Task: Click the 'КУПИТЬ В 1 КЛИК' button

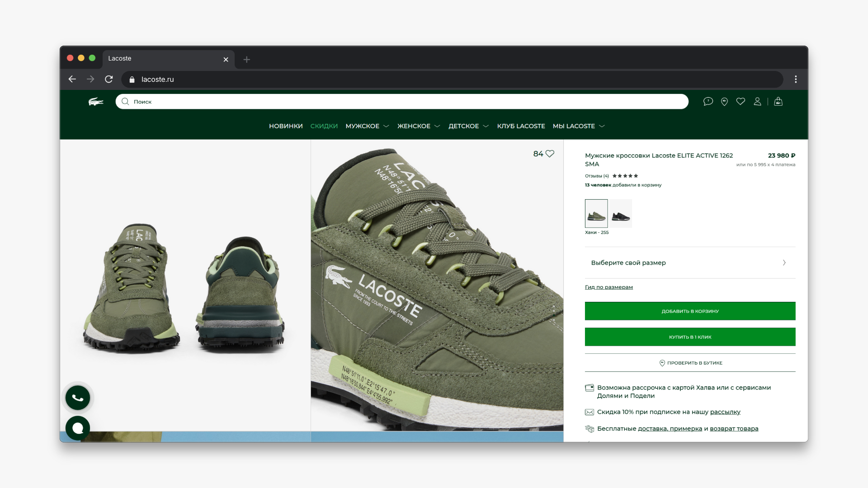Action: click(x=690, y=337)
